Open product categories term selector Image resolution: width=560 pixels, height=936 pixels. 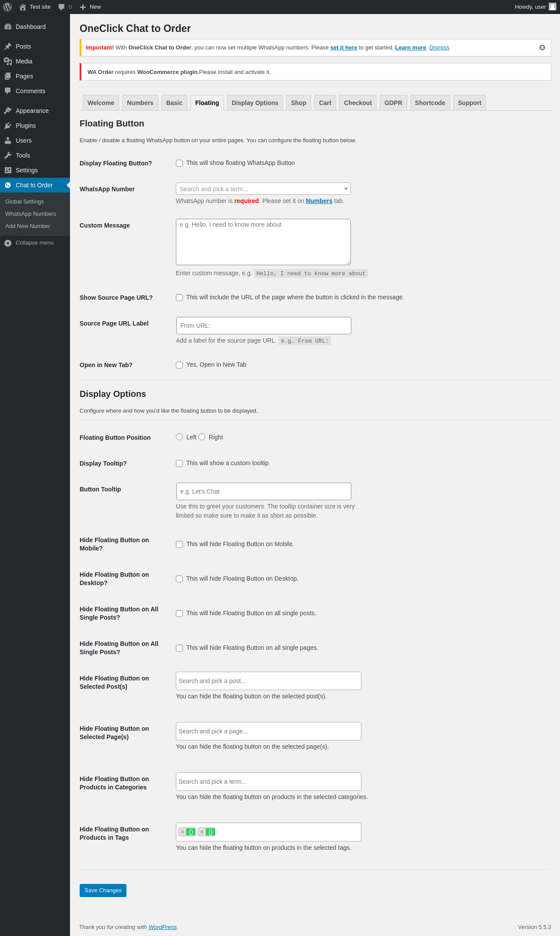(x=269, y=782)
